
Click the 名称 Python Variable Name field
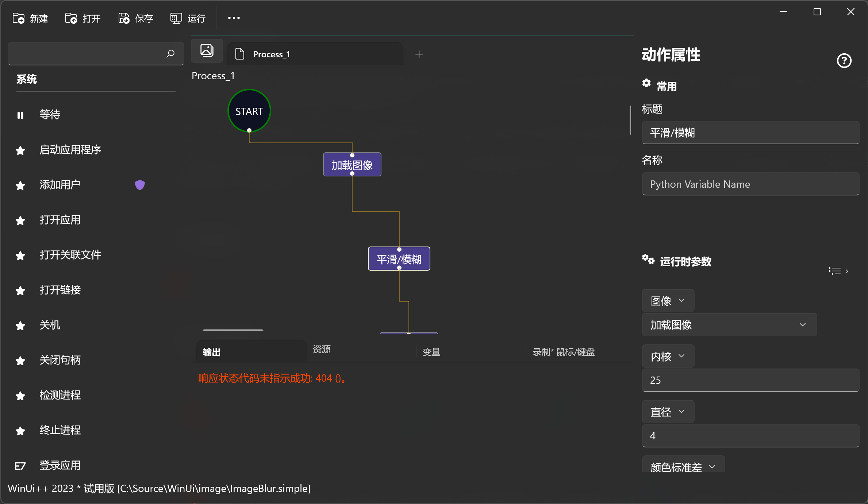(x=750, y=184)
